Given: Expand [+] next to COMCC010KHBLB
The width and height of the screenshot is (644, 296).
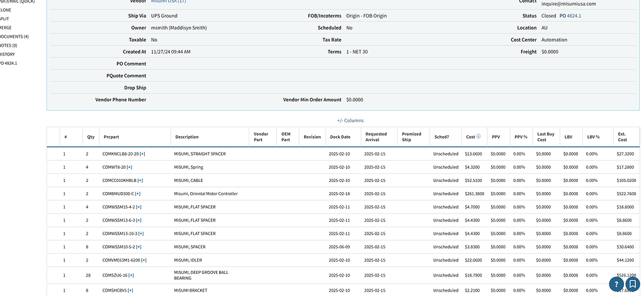Looking at the screenshot, I should point(140,181).
